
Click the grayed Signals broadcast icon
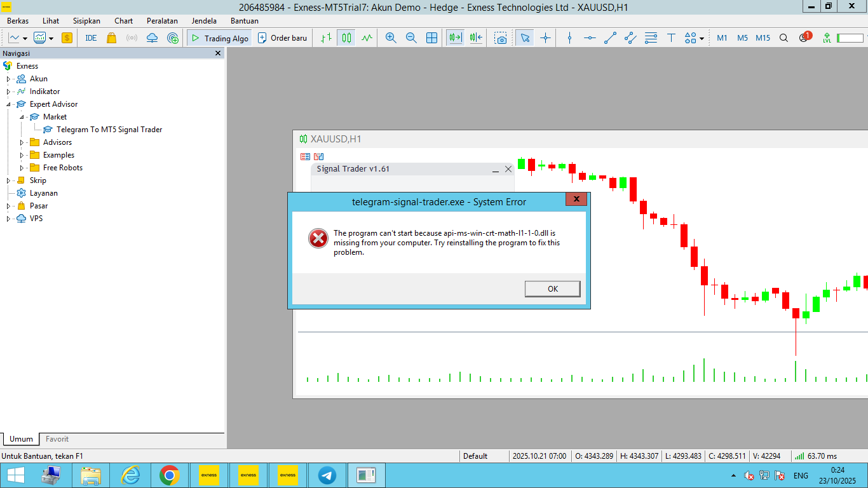pos(132,38)
